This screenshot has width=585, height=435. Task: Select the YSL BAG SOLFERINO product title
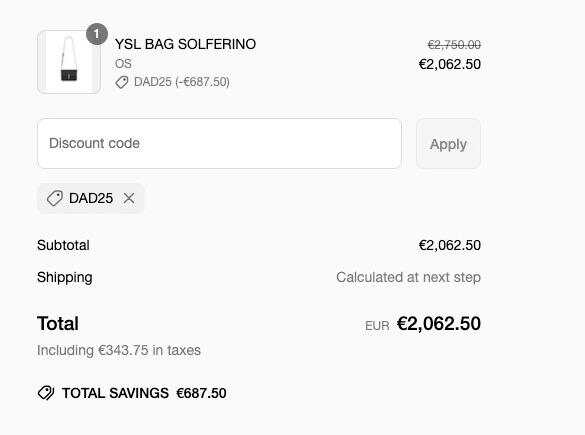[x=185, y=44]
